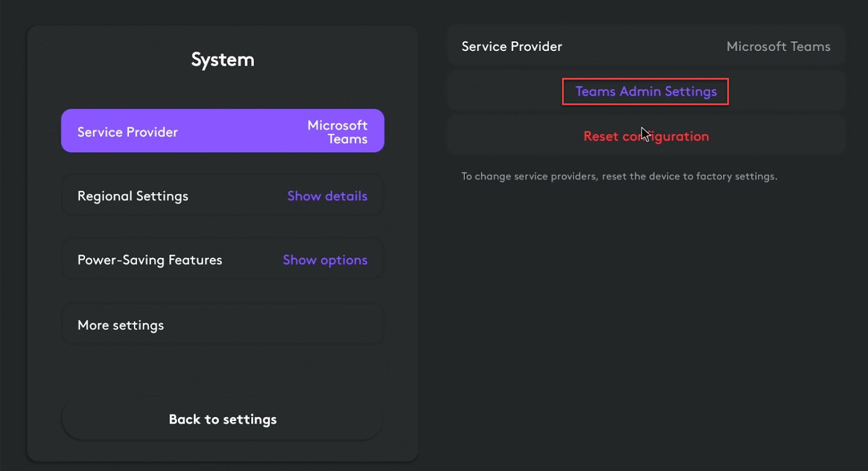Screen dimensions: 868x471
Task: Click the Service Provider label in the right panel
Action: coord(512,47)
